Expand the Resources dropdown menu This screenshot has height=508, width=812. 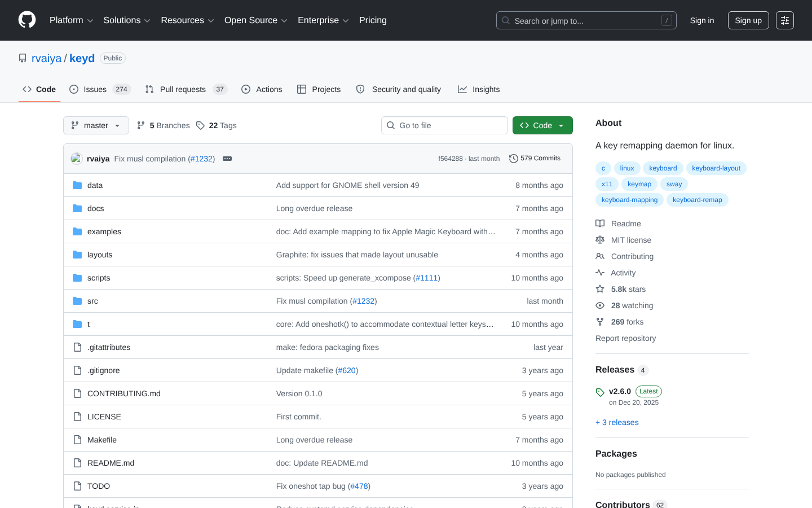[188, 20]
